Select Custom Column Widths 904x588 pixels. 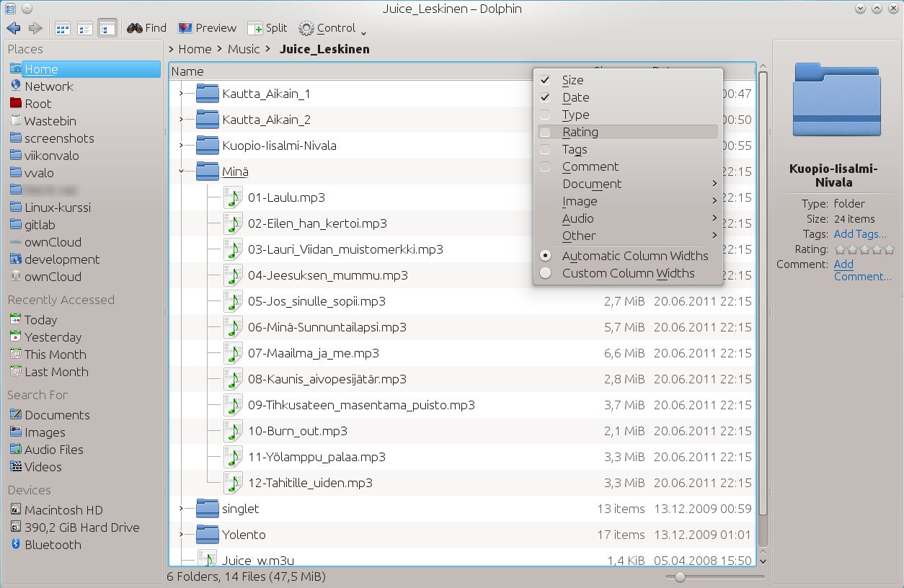(x=628, y=273)
